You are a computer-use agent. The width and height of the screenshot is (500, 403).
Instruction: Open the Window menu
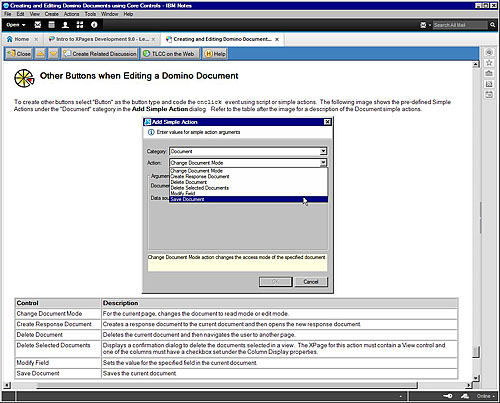pyautogui.click(x=110, y=14)
